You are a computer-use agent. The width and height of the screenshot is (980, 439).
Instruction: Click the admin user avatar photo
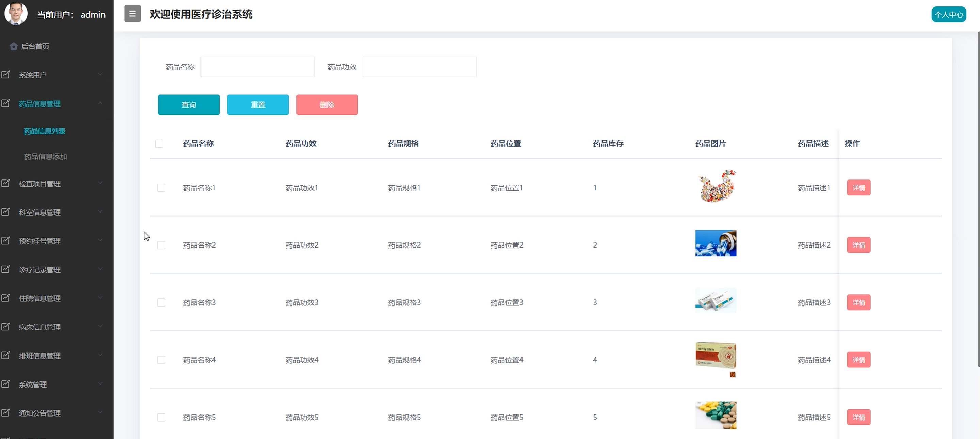[16, 13]
